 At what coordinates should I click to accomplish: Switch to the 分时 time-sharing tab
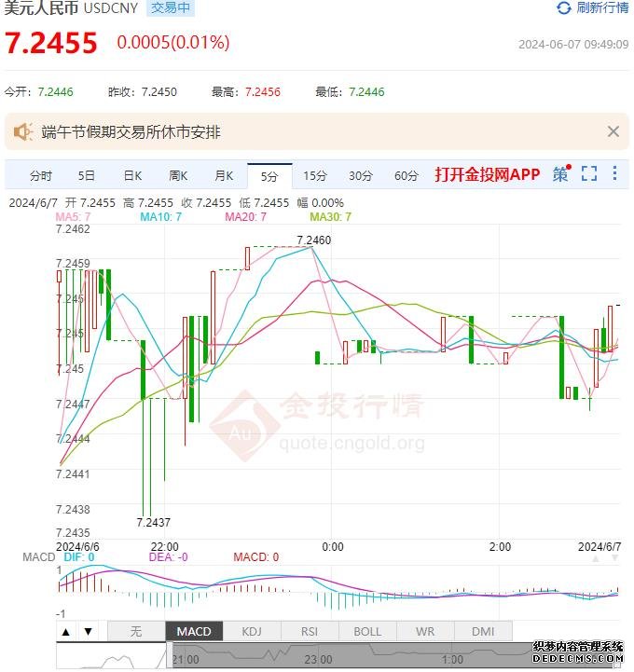pos(41,176)
